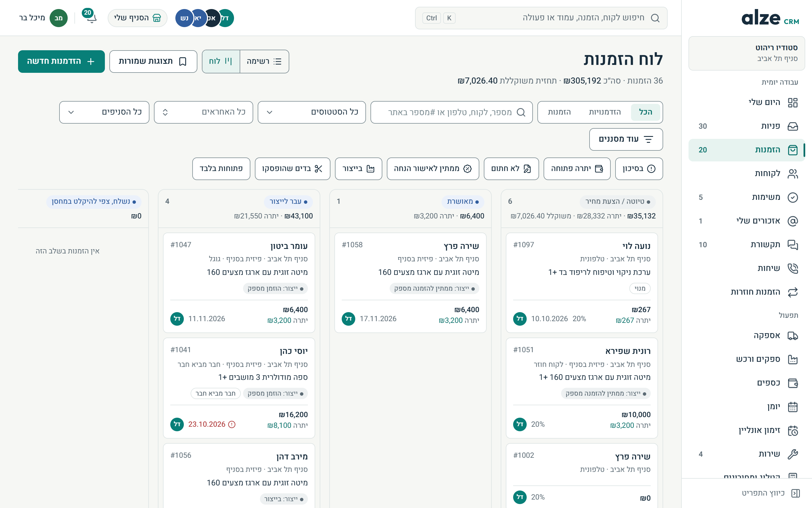Toggle בייצור in-production filter
This screenshot has height=508, width=812.
pyautogui.click(x=358, y=169)
